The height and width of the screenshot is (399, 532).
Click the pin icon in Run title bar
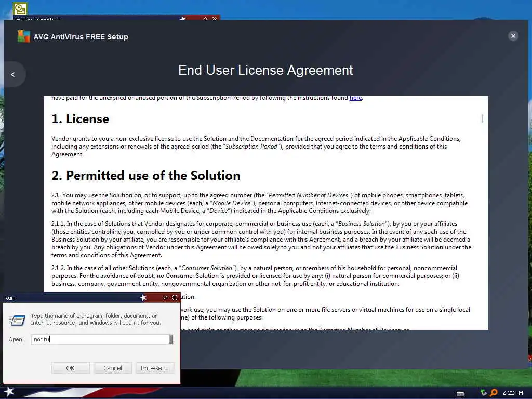point(165,298)
